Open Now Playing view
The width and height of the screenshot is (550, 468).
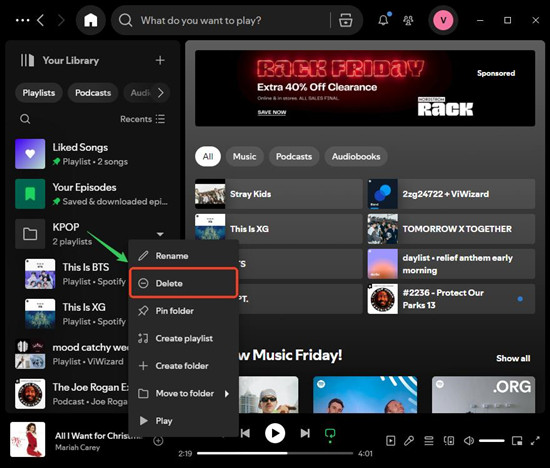(390, 441)
